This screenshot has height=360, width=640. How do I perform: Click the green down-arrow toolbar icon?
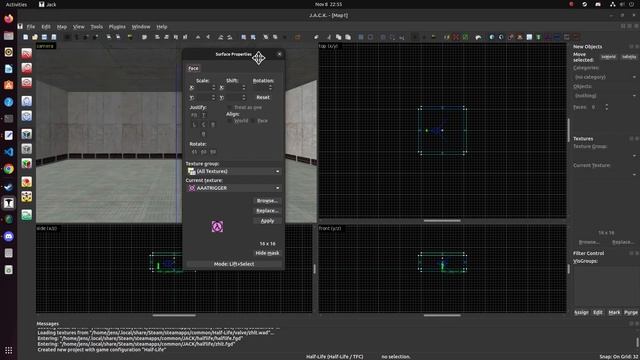click(x=538, y=37)
